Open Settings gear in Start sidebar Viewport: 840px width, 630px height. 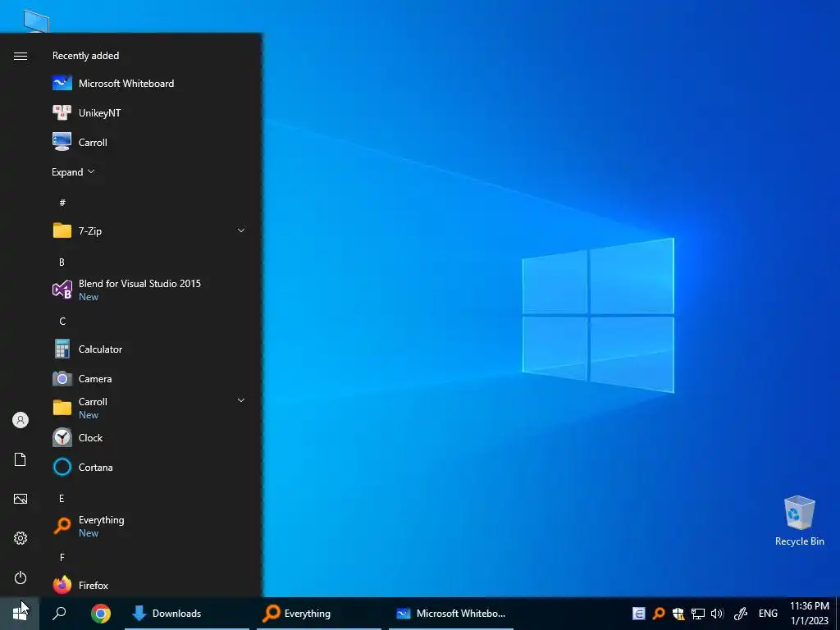21,538
